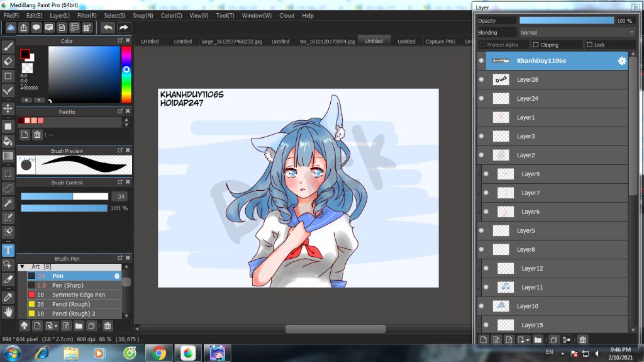Select the Brush tool in the left toolbar
Image resolution: width=644 pixels, height=362 pixels.
[x=8, y=47]
